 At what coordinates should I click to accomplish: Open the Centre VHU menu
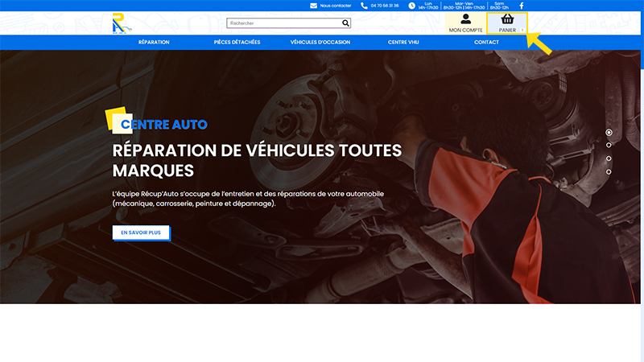(403, 43)
